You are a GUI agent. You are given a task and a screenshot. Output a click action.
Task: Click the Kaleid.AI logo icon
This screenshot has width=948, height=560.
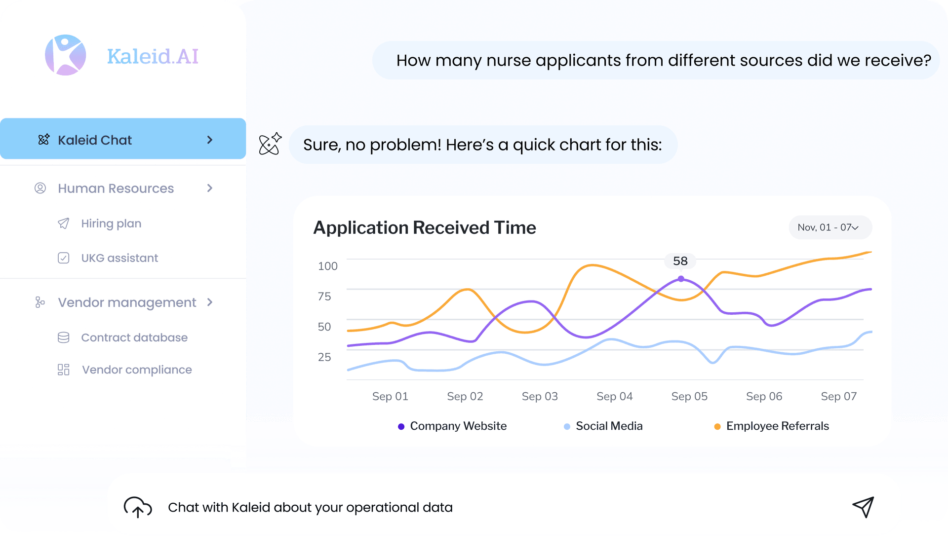[66, 55]
